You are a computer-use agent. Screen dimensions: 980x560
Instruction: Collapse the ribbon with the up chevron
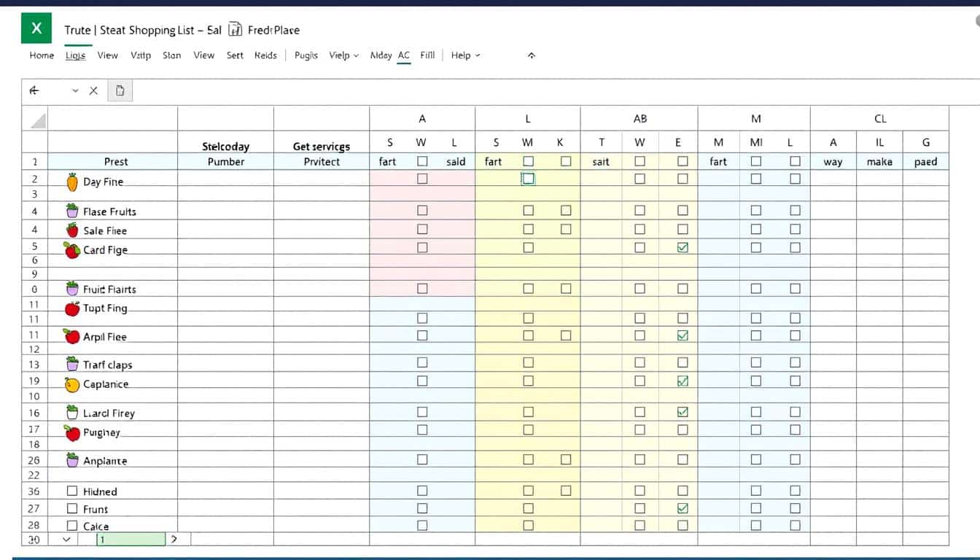[x=532, y=55]
